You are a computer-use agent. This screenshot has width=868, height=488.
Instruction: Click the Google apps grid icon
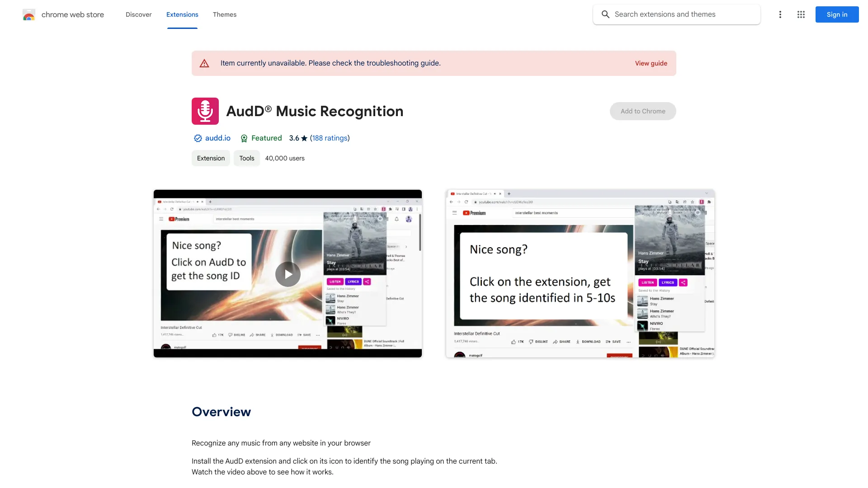tap(801, 14)
